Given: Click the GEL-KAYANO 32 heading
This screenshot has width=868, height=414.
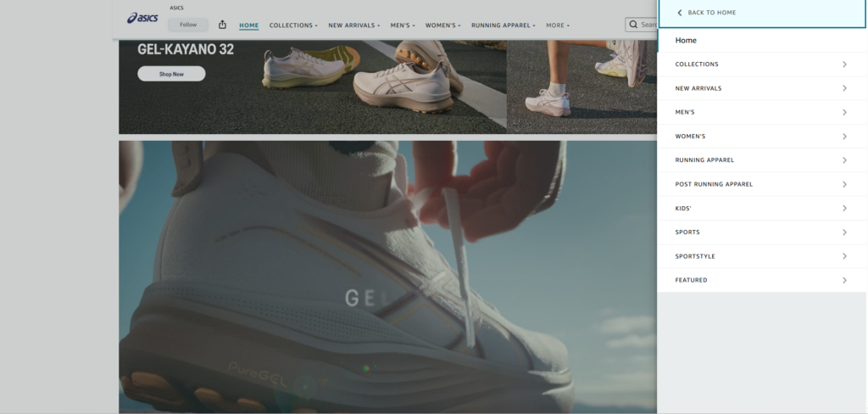Looking at the screenshot, I should pos(186,49).
